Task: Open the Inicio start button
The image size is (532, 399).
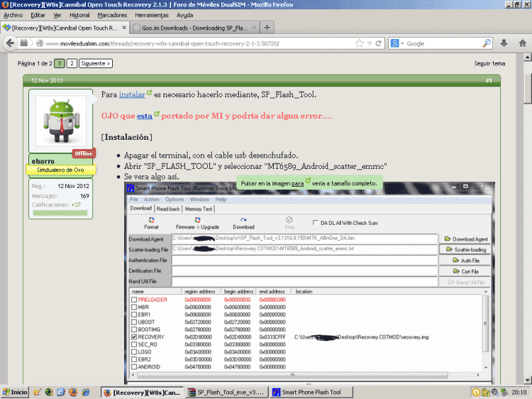Action: (15, 392)
